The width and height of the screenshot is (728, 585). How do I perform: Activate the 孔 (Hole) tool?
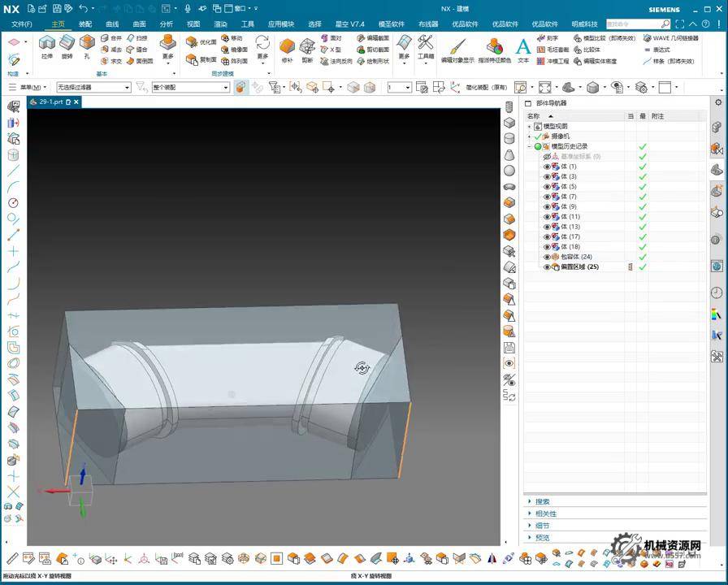[x=87, y=45]
